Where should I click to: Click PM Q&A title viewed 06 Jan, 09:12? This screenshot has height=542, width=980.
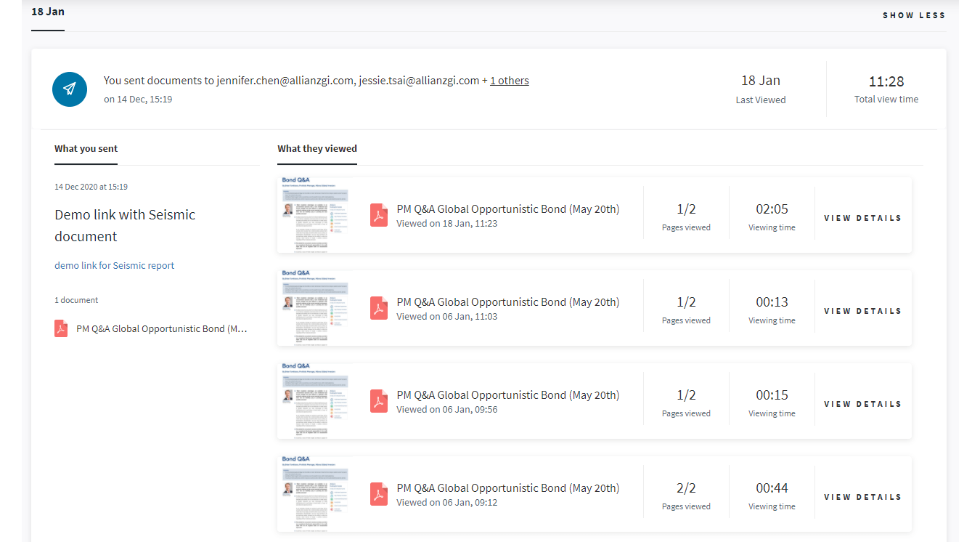(507, 488)
